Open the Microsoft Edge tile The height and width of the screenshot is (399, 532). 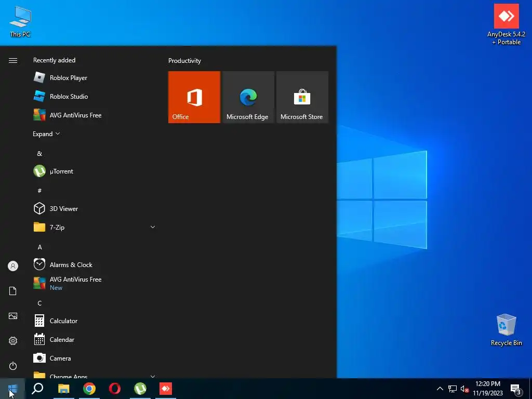248,97
